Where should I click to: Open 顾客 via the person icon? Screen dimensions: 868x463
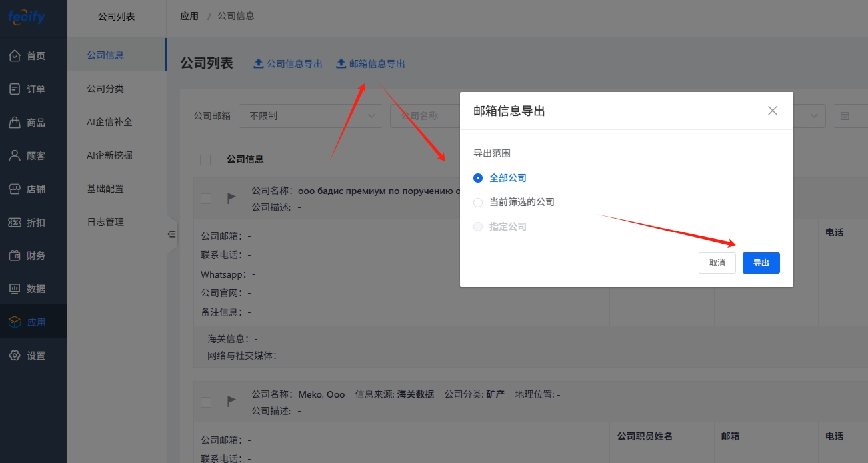coord(15,156)
